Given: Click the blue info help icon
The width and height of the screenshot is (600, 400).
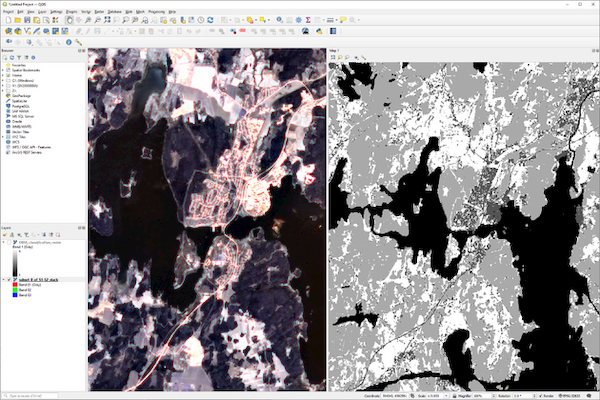Looking at the screenshot, I should tap(69, 42).
